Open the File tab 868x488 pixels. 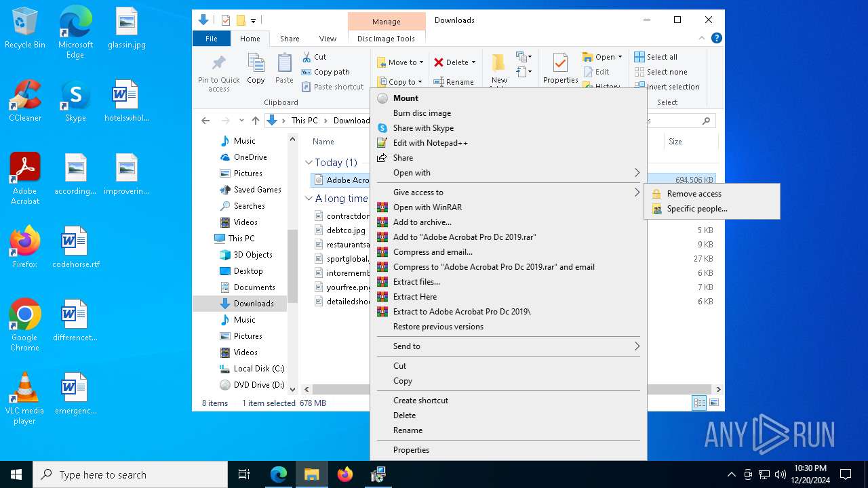tap(212, 39)
